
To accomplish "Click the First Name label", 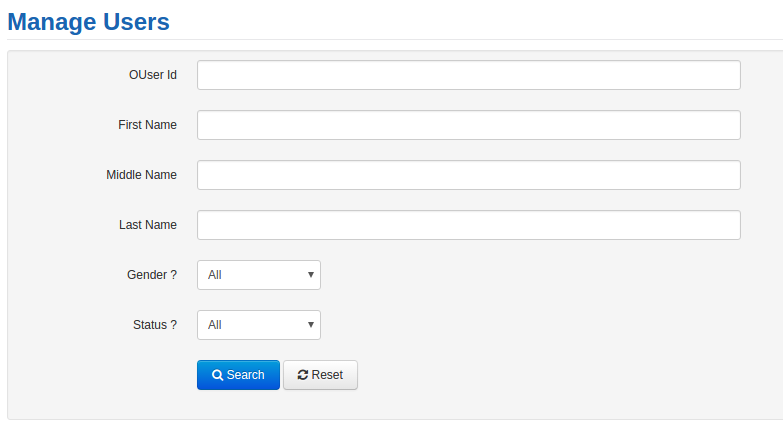I will tap(147, 125).
